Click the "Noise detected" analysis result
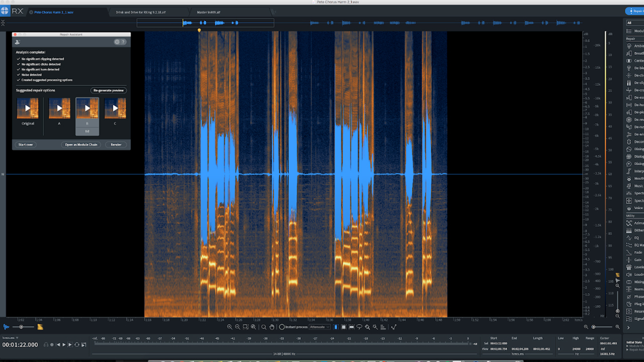This screenshot has height=362, width=644. pyautogui.click(x=32, y=74)
